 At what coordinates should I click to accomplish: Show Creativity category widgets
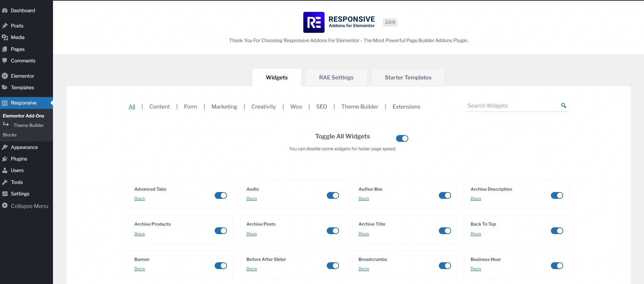click(264, 107)
